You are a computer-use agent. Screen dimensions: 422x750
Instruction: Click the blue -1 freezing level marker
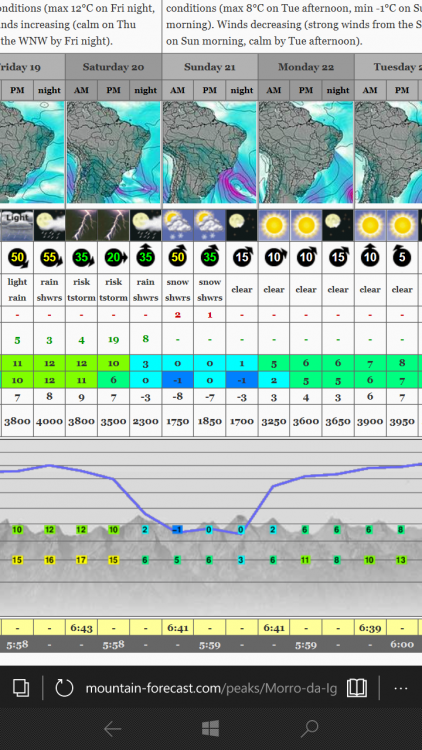[x=177, y=529]
